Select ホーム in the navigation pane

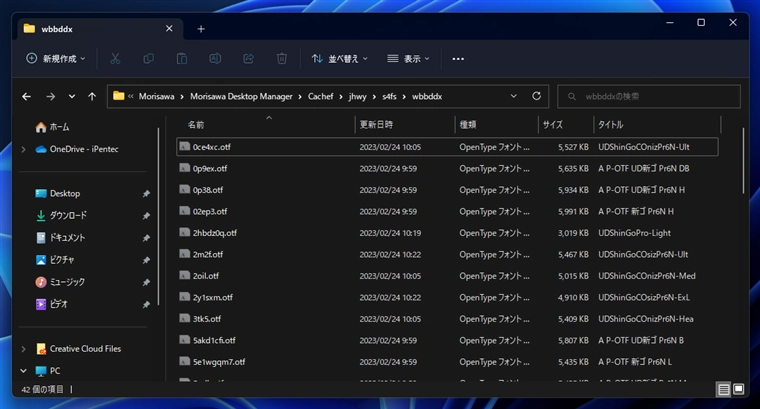pos(53,127)
